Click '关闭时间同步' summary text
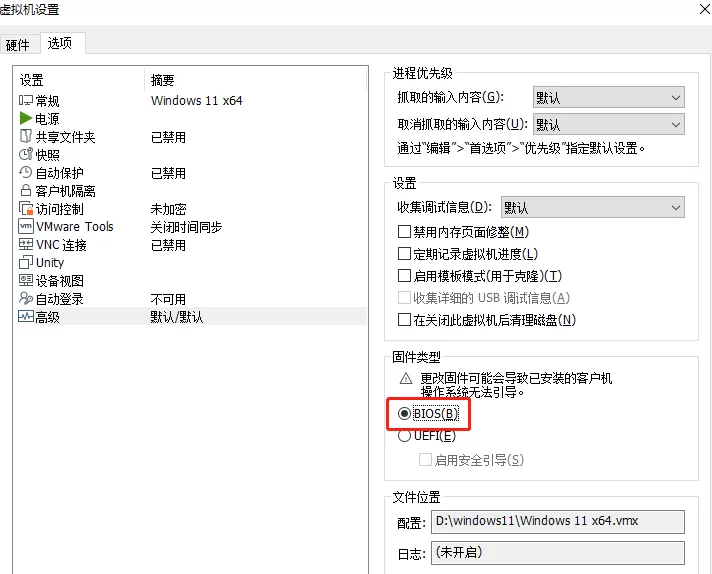Screen dimensions: 712x574 tap(186, 227)
